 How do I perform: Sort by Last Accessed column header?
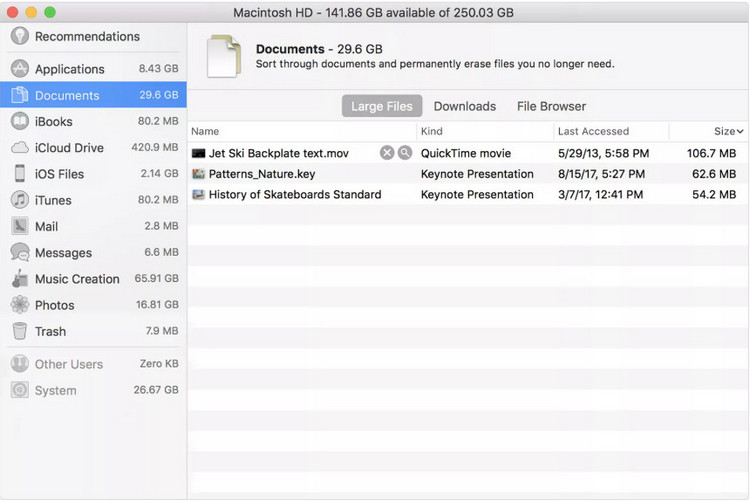[x=593, y=131]
